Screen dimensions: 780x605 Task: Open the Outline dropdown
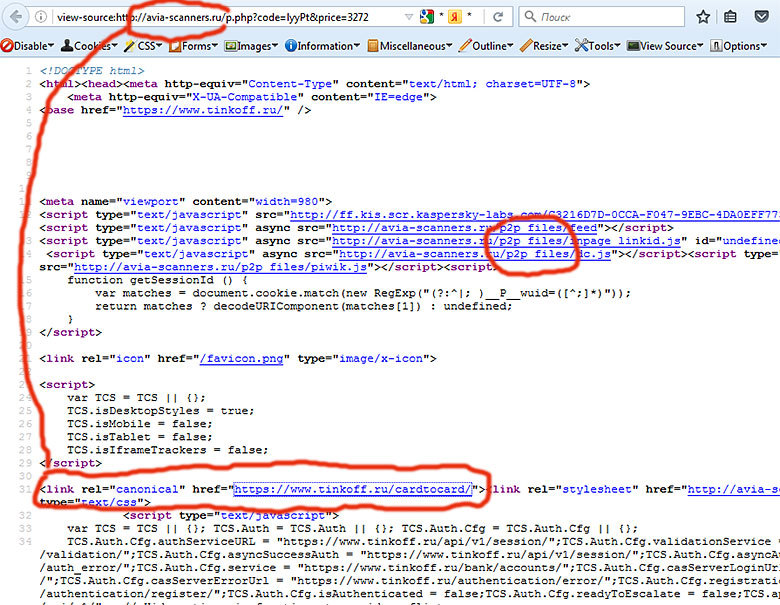486,46
